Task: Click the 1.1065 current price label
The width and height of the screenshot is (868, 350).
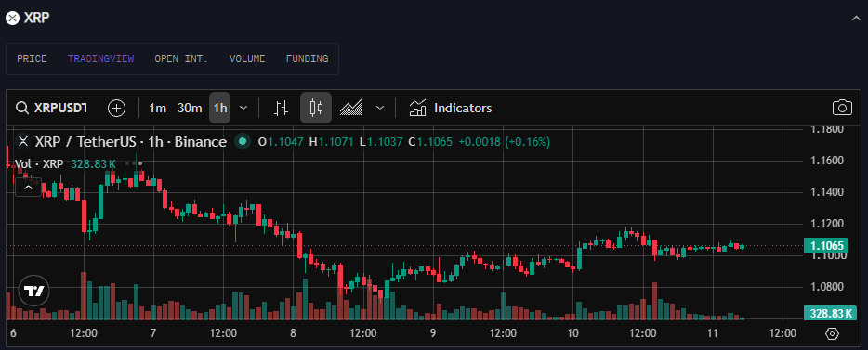Action: pos(827,245)
